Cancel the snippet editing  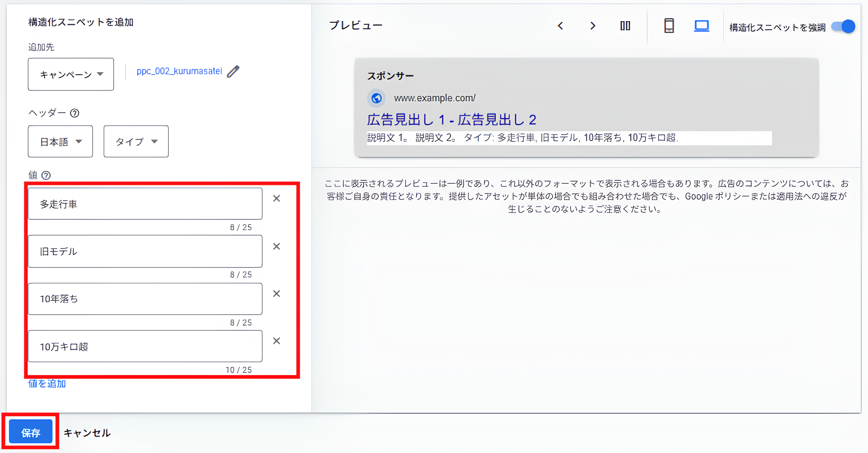pyautogui.click(x=86, y=432)
